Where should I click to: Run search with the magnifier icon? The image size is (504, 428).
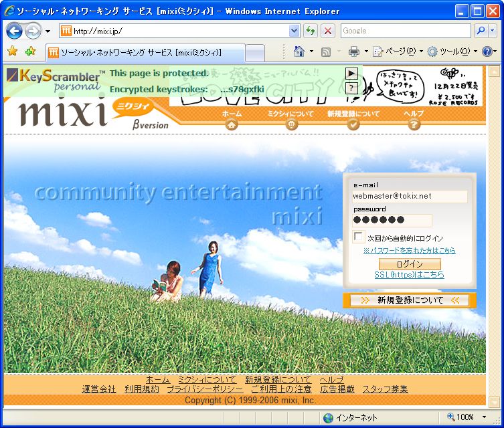point(481,31)
